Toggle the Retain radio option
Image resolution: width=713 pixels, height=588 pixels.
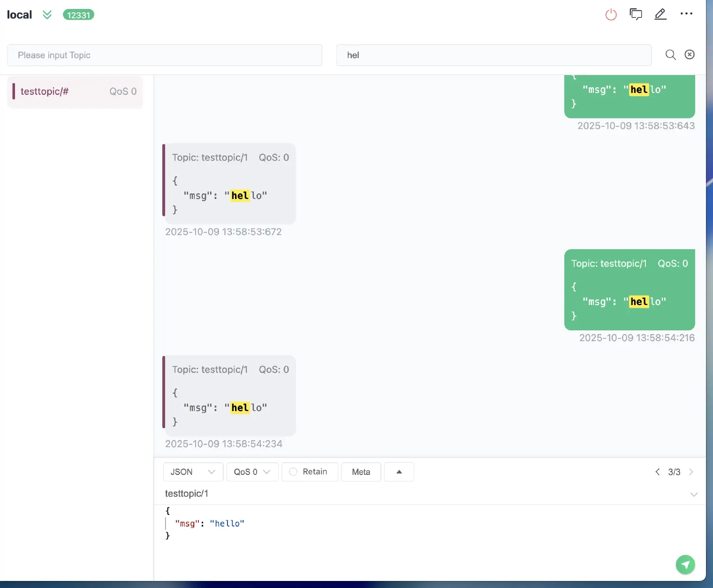(294, 472)
